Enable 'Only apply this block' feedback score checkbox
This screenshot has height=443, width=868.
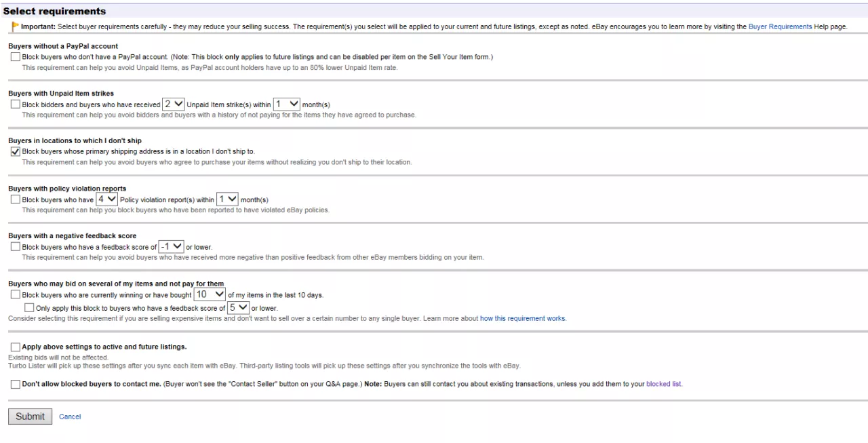point(29,308)
